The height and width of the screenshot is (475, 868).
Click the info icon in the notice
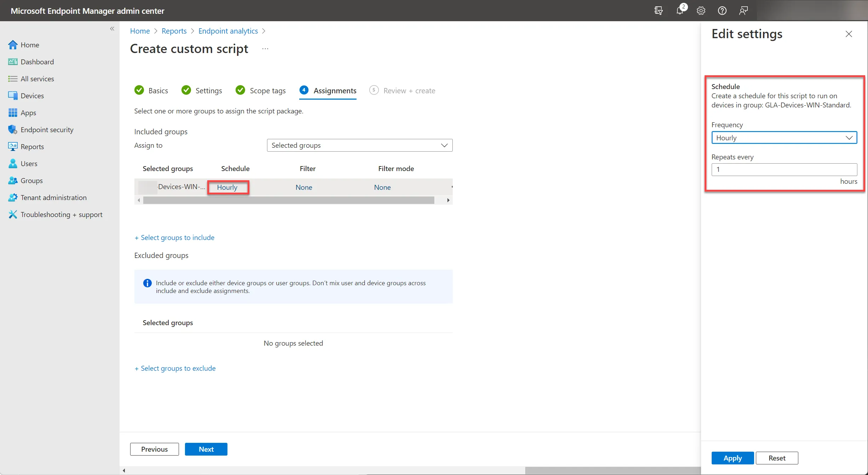(x=147, y=283)
